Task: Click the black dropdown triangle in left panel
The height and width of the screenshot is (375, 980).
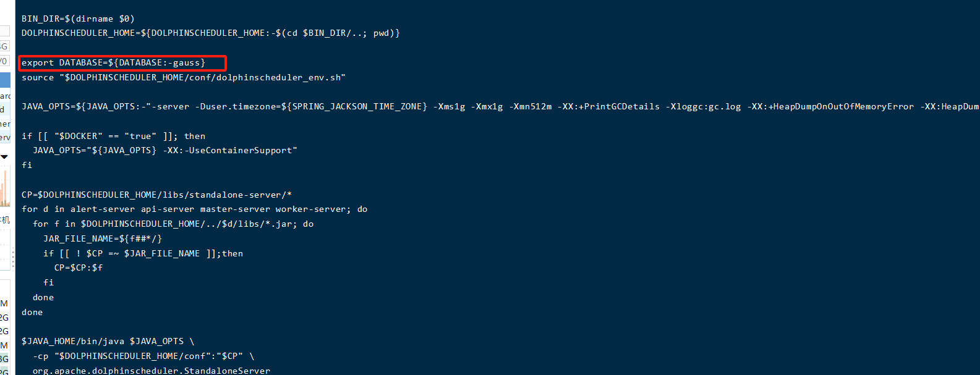Action: coord(4,157)
